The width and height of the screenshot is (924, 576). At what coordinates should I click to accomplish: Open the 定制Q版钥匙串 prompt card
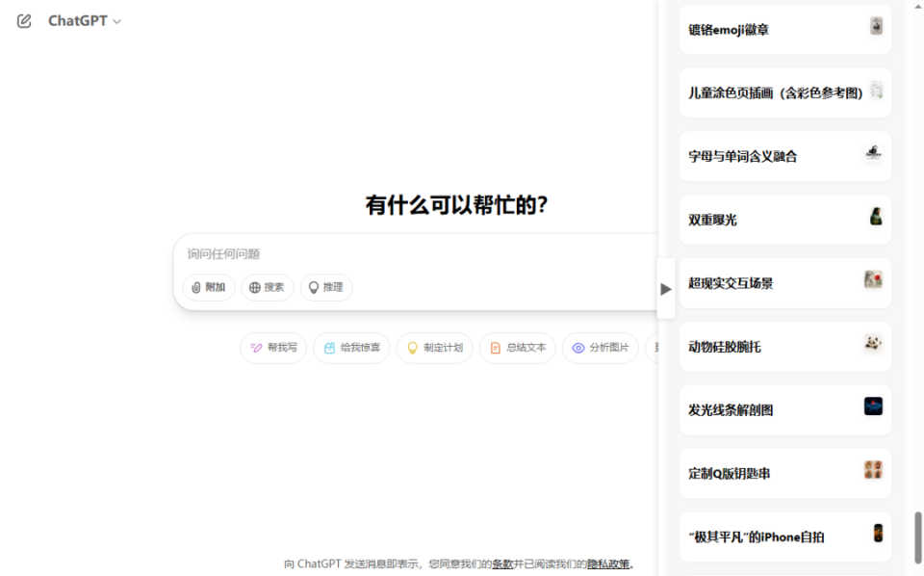[x=785, y=473]
